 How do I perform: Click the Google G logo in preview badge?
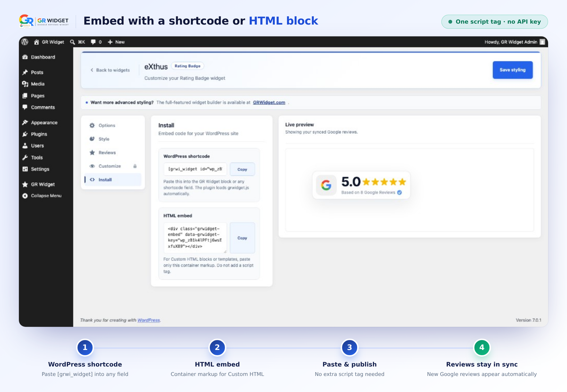click(326, 185)
